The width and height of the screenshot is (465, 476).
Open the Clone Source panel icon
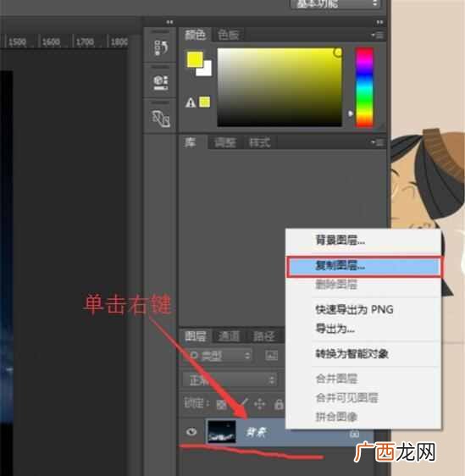(x=161, y=119)
